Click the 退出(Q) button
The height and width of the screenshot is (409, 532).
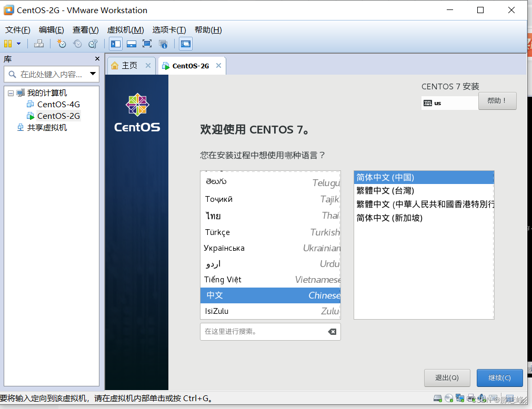(447, 378)
